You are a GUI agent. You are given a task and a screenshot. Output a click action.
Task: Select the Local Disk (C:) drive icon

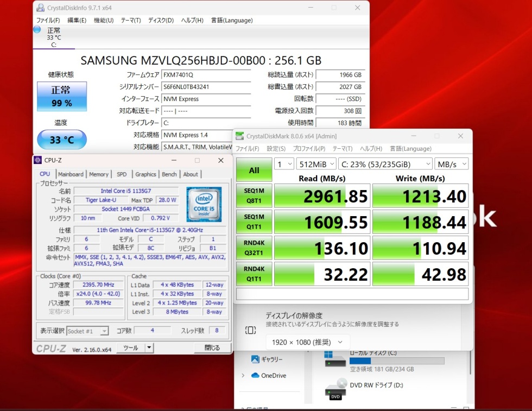335,358
